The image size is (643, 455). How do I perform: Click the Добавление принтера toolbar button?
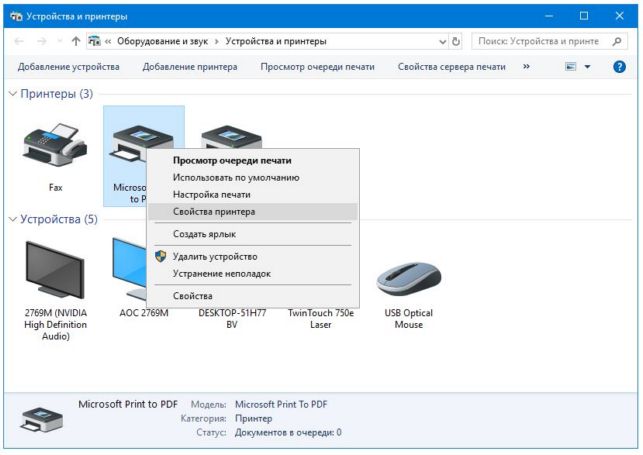tap(190, 67)
